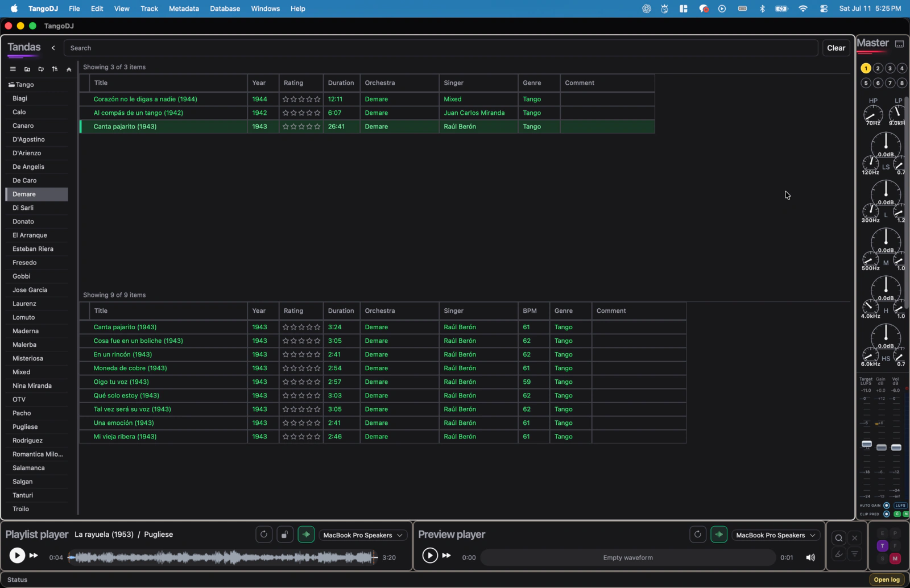910x588 pixels.
Task: Click the eraser tool icon in bottom panel
Action: (x=839, y=554)
